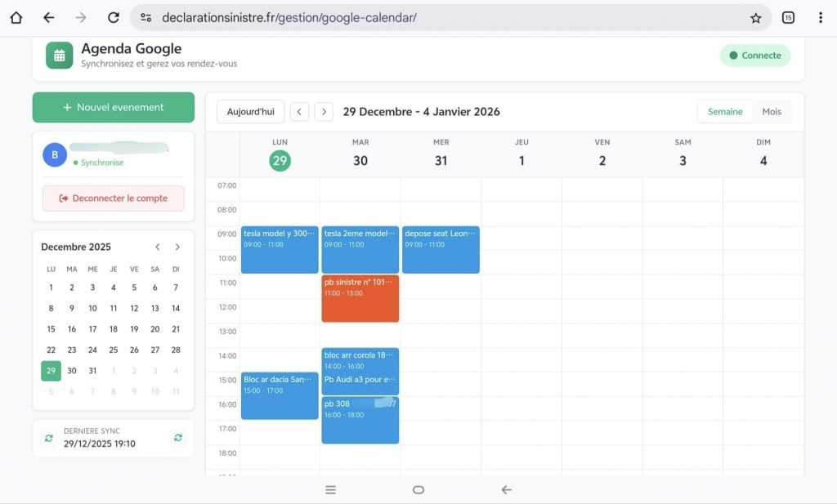Image resolution: width=837 pixels, height=504 pixels.
Task: Open the browser three-dot menu
Action: [820, 18]
